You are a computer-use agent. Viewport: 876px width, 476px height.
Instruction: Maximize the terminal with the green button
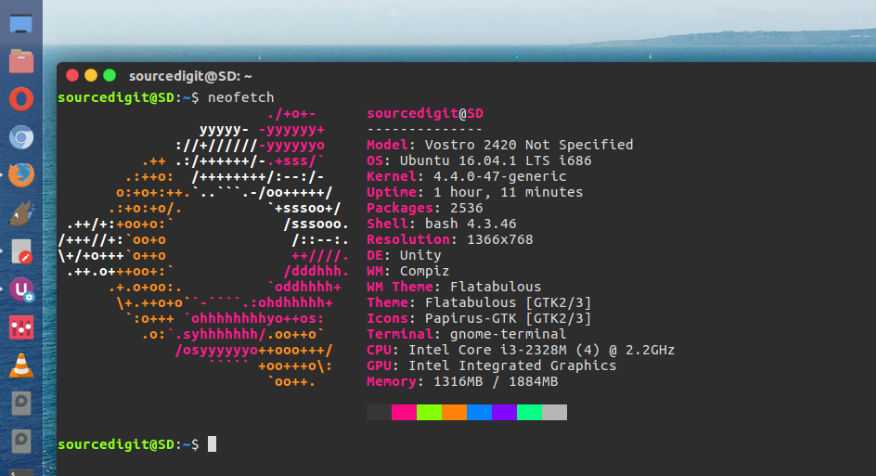tap(110, 75)
